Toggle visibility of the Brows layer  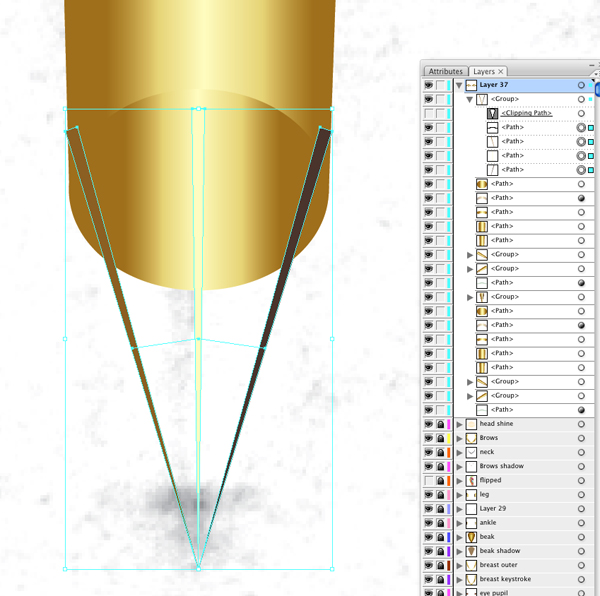pos(429,438)
